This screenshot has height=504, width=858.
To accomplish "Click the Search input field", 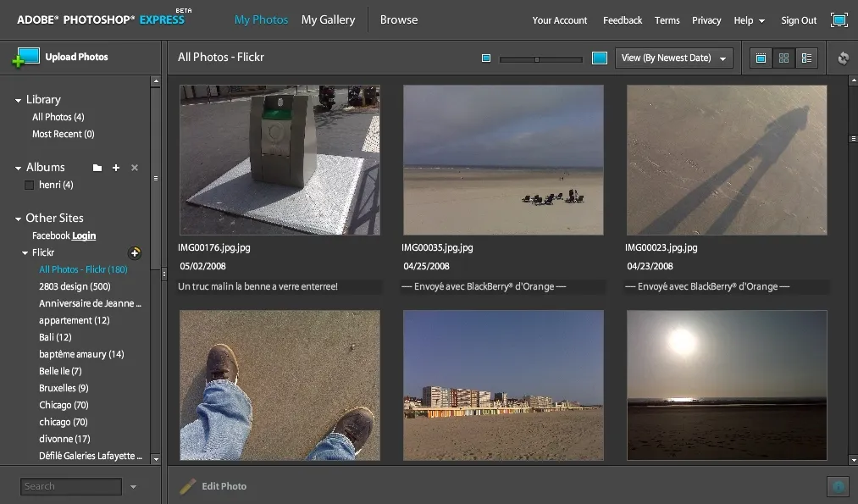I will (71, 486).
